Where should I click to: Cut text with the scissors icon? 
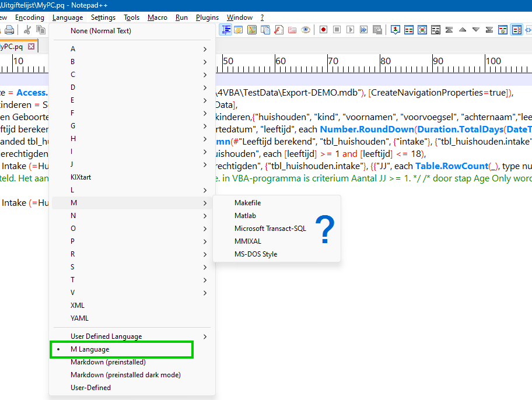[27, 30]
